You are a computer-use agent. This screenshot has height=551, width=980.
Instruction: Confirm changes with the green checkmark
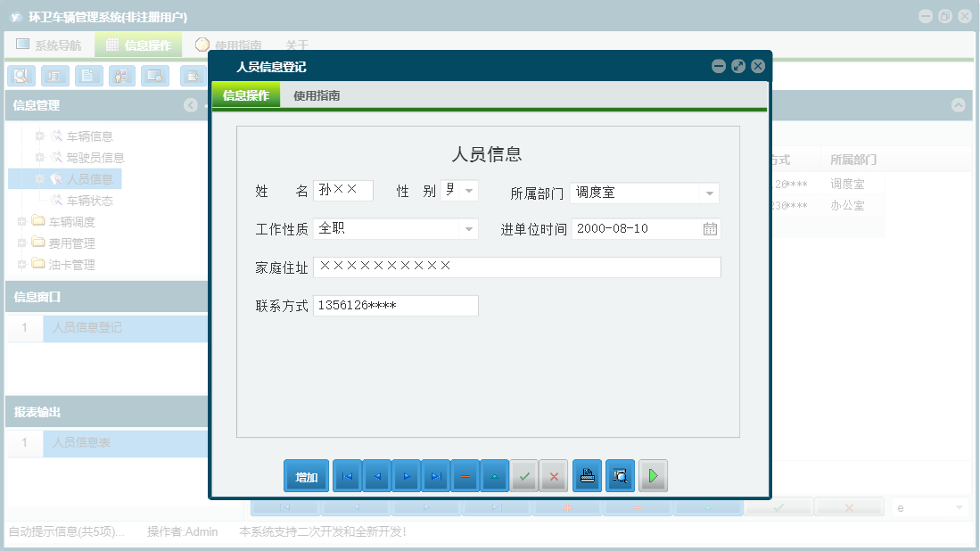524,475
